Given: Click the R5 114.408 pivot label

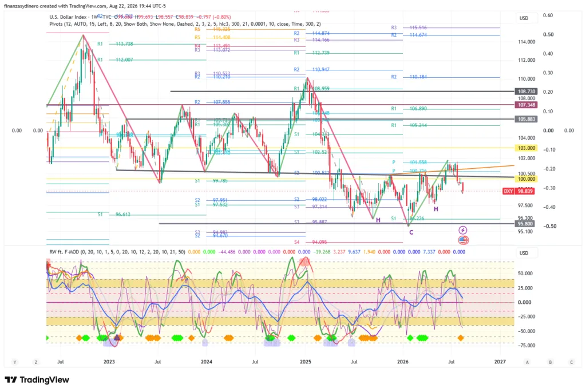Looking at the screenshot, I should [x=212, y=37].
